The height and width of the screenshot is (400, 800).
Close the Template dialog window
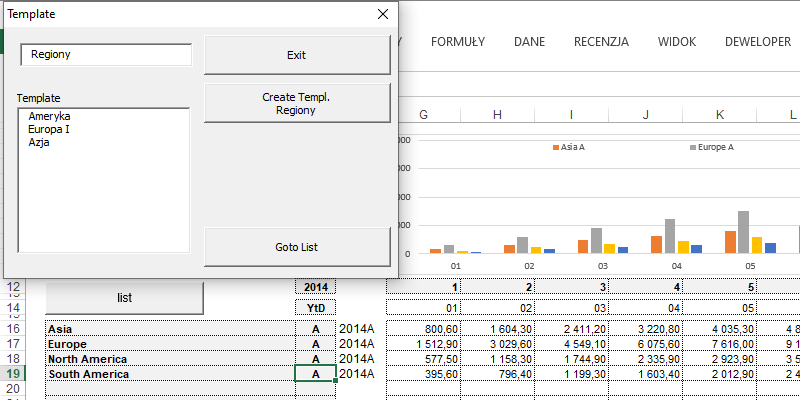[x=382, y=14]
